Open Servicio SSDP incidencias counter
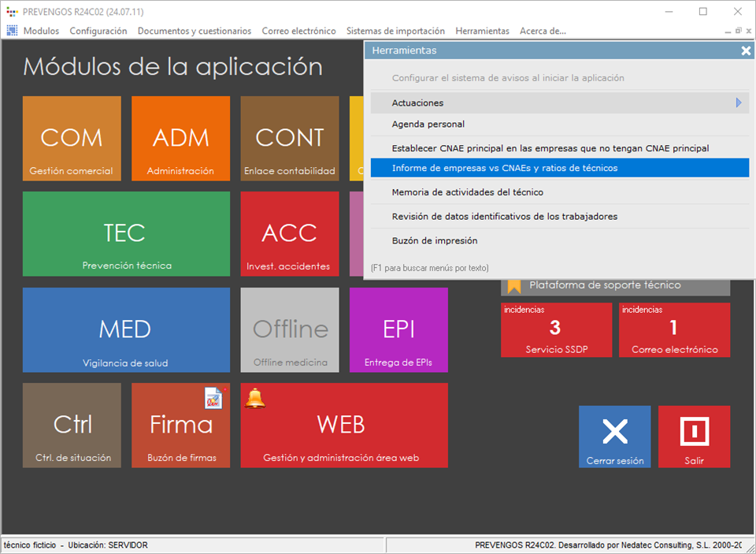Viewport: 756px width, 554px height. click(556, 330)
